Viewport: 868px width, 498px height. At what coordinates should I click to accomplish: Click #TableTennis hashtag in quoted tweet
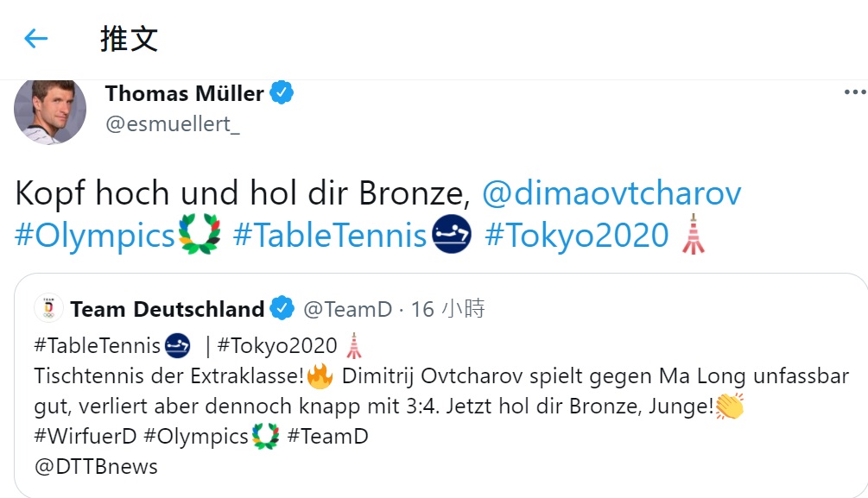coord(98,346)
